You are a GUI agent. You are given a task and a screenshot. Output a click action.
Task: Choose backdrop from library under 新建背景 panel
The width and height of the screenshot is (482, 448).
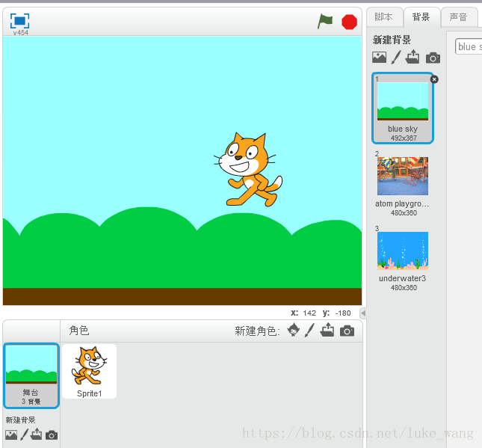tap(379, 58)
